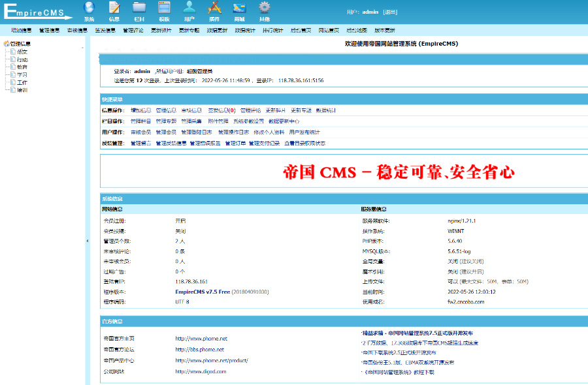Open 审核会员 in the 用户操作 row
Viewport: 588px width, 385px height.
click(x=140, y=132)
